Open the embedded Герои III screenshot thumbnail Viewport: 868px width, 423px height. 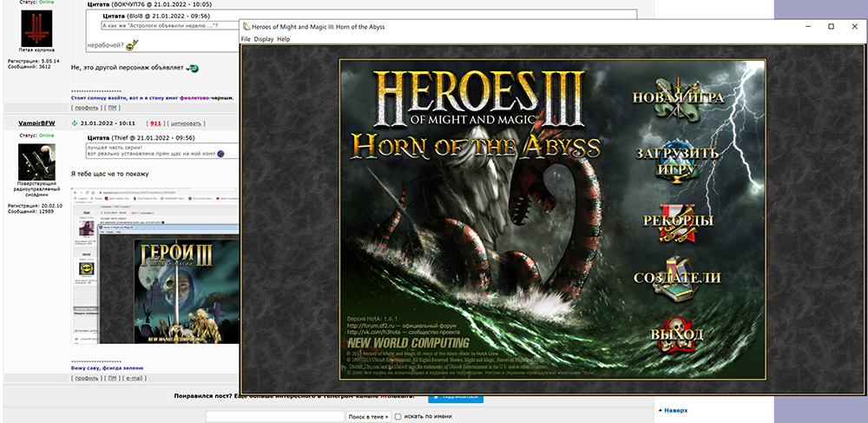point(155,266)
